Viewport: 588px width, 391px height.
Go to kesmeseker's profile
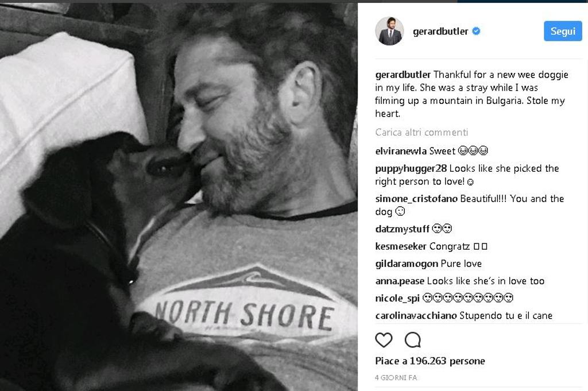[x=401, y=246]
